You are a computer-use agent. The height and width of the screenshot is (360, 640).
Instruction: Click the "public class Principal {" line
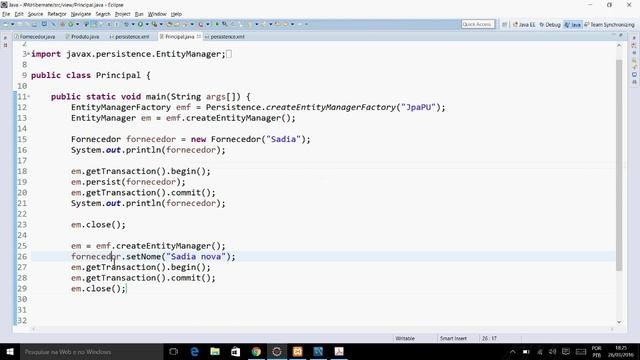tap(91, 76)
